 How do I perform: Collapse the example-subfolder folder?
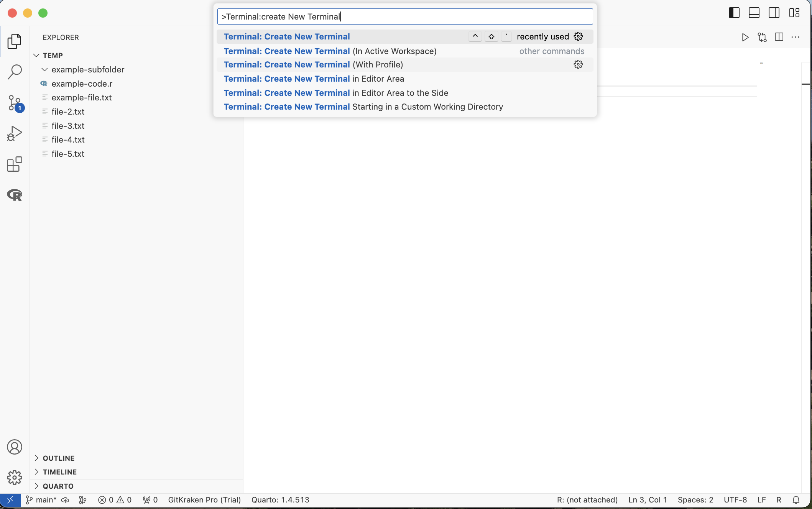88,69
